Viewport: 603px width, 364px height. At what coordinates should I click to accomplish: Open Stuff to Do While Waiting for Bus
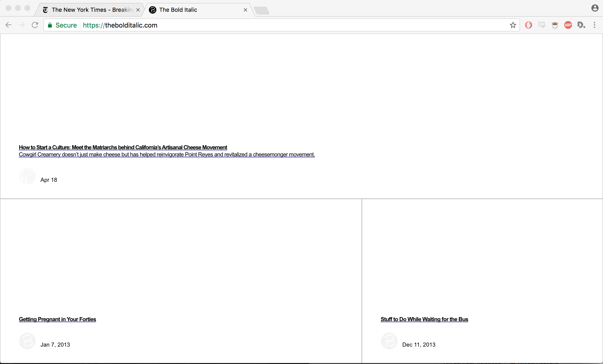point(424,319)
